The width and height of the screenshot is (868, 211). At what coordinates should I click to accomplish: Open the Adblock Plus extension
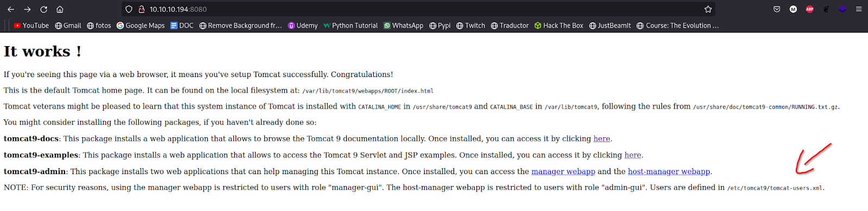click(809, 9)
